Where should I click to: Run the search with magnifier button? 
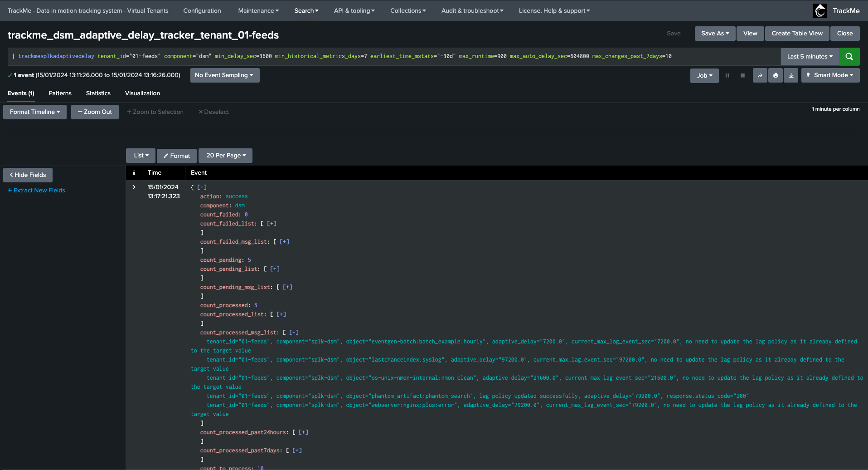click(x=849, y=57)
